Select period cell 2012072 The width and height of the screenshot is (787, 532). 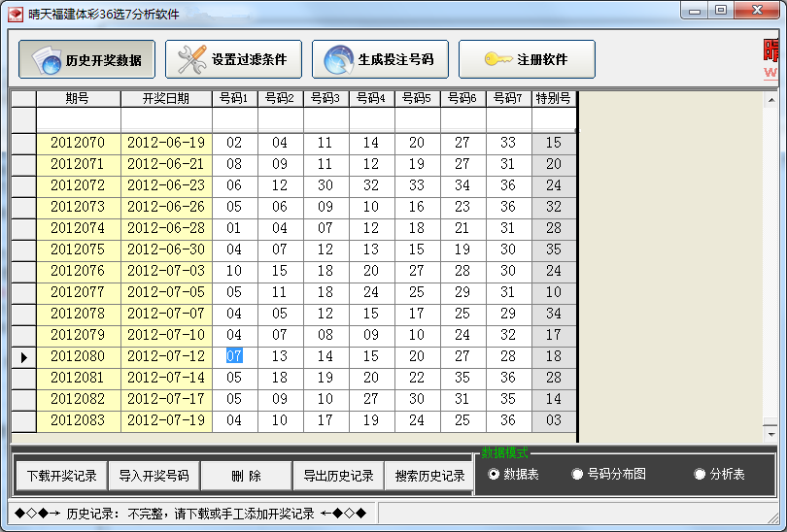[x=79, y=185]
